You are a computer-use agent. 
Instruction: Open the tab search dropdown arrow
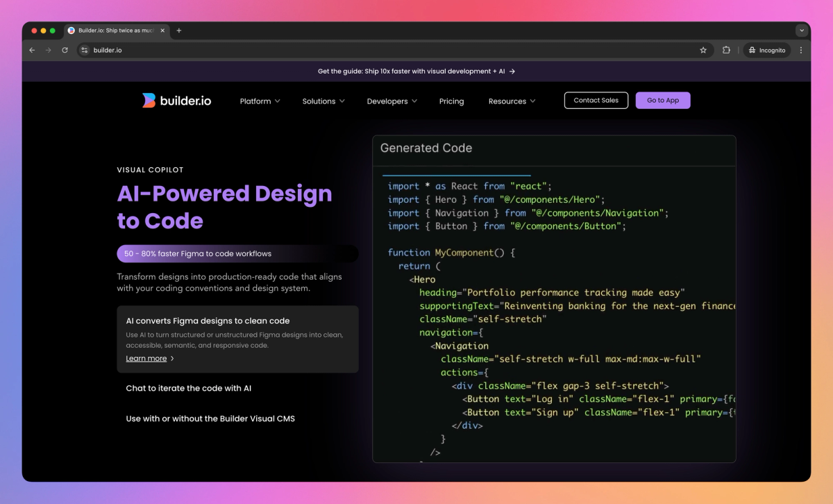(802, 31)
